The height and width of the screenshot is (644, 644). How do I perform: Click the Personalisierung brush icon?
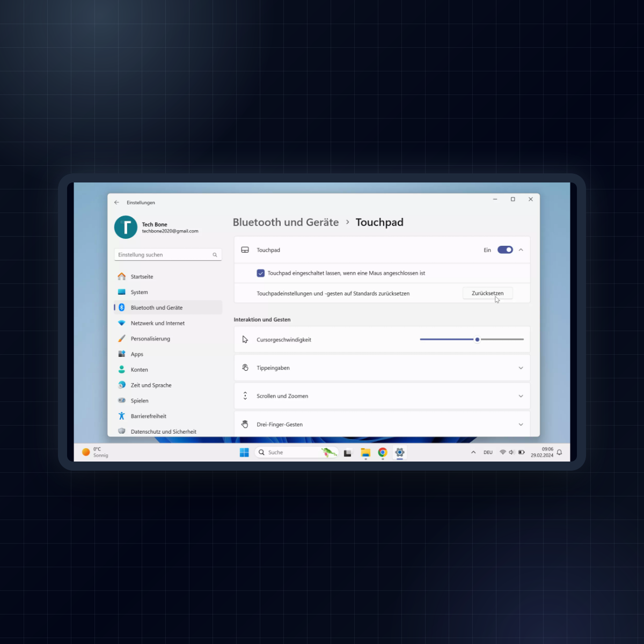(122, 339)
